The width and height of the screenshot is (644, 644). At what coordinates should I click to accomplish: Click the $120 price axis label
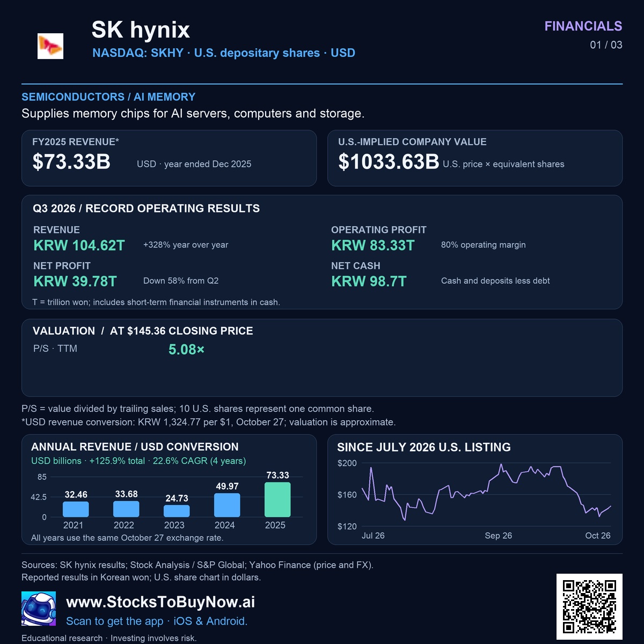[x=347, y=526]
